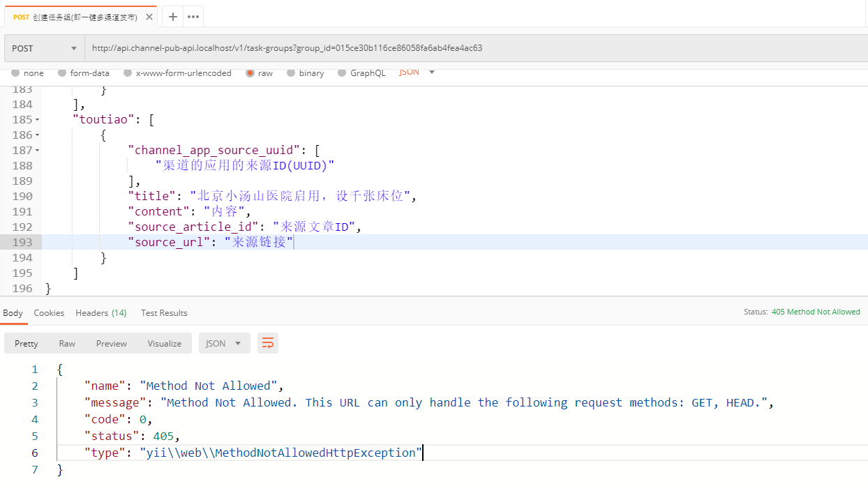
Task: Select the form-data body type
Action: click(84, 73)
